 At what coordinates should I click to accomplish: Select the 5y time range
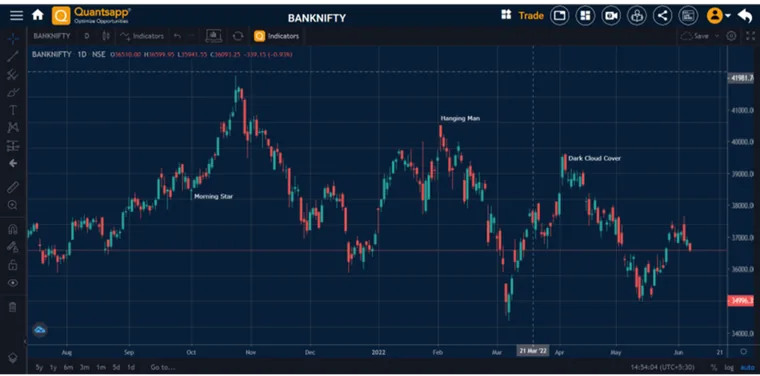coord(39,367)
